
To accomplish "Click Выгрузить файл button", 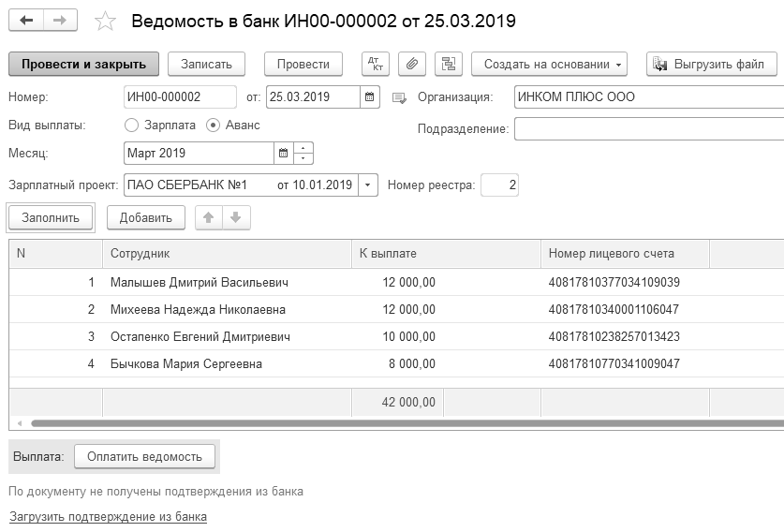I will click(x=711, y=64).
